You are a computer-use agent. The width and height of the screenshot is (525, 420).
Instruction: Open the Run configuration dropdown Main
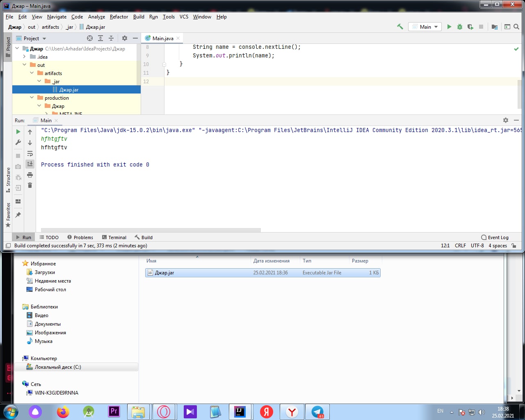pos(425,27)
